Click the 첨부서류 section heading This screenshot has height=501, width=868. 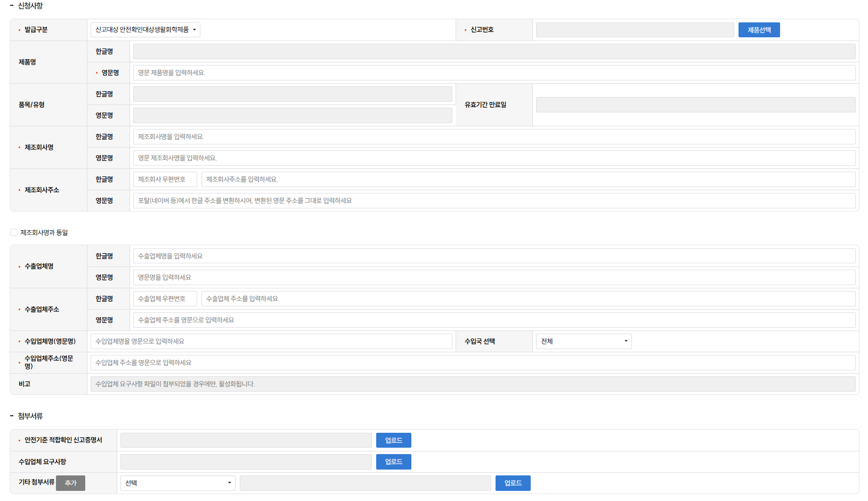(x=30, y=416)
